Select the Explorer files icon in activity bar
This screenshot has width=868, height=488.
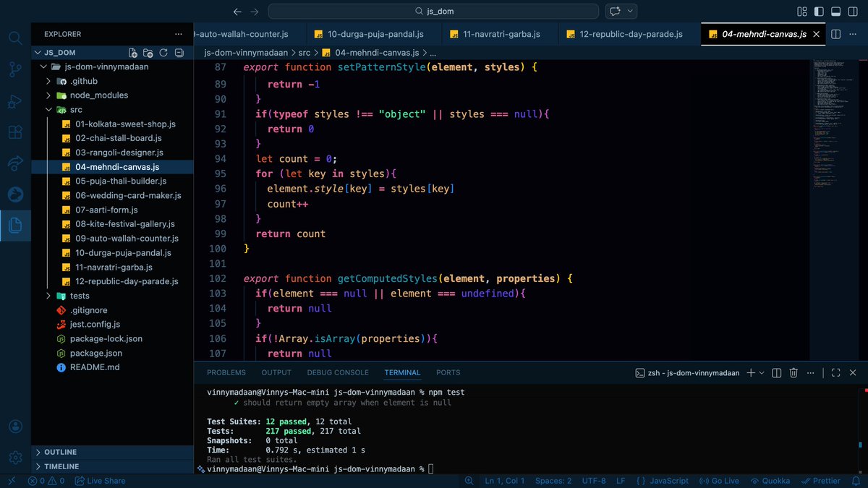15,226
